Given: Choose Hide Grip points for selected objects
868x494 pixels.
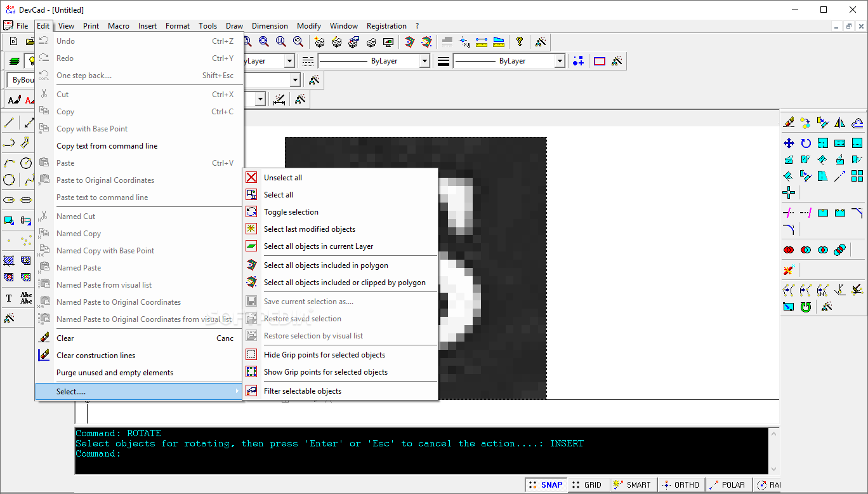Looking at the screenshot, I should [341, 355].
